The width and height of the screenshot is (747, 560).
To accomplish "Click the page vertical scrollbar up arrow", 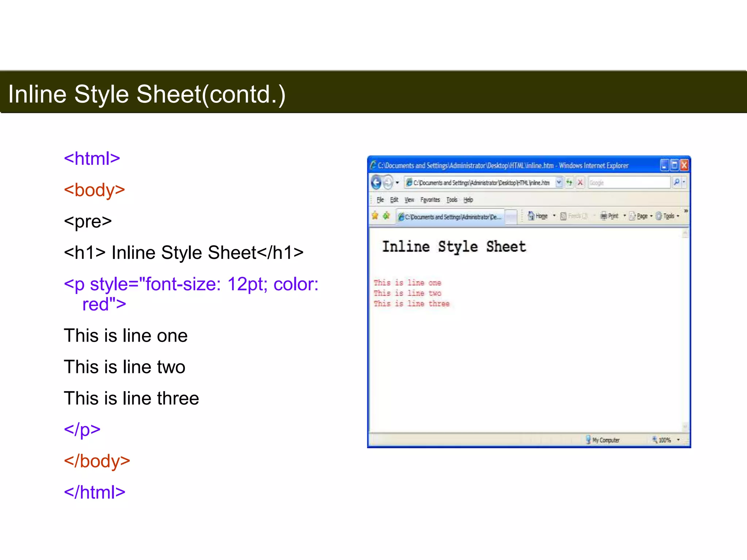I will pyautogui.click(x=685, y=233).
